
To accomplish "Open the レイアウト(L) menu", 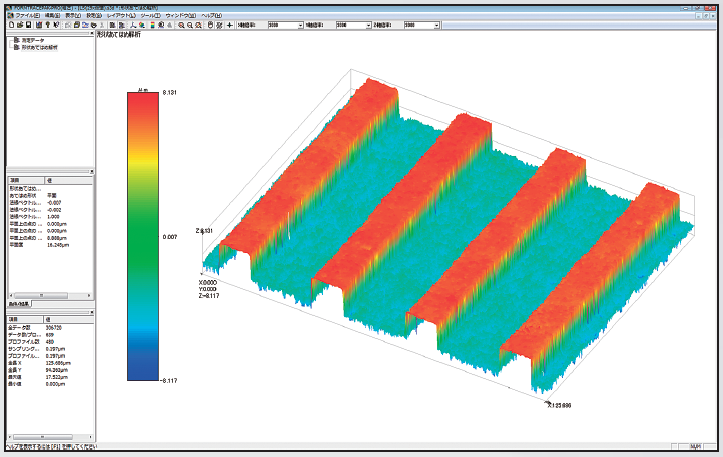I will [121, 15].
